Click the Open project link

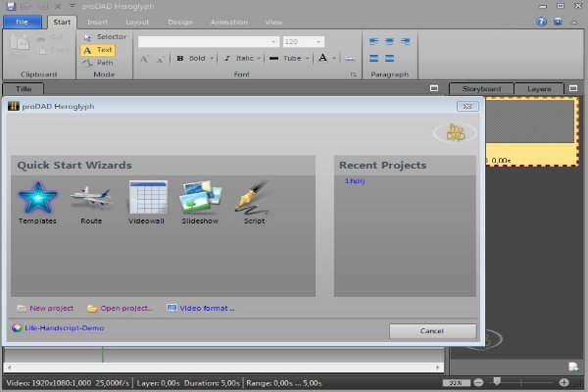[x=126, y=309]
